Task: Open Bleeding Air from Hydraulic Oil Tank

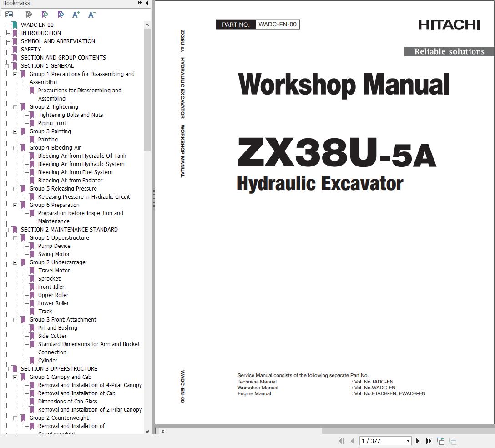Action: pyautogui.click(x=82, y=156)
